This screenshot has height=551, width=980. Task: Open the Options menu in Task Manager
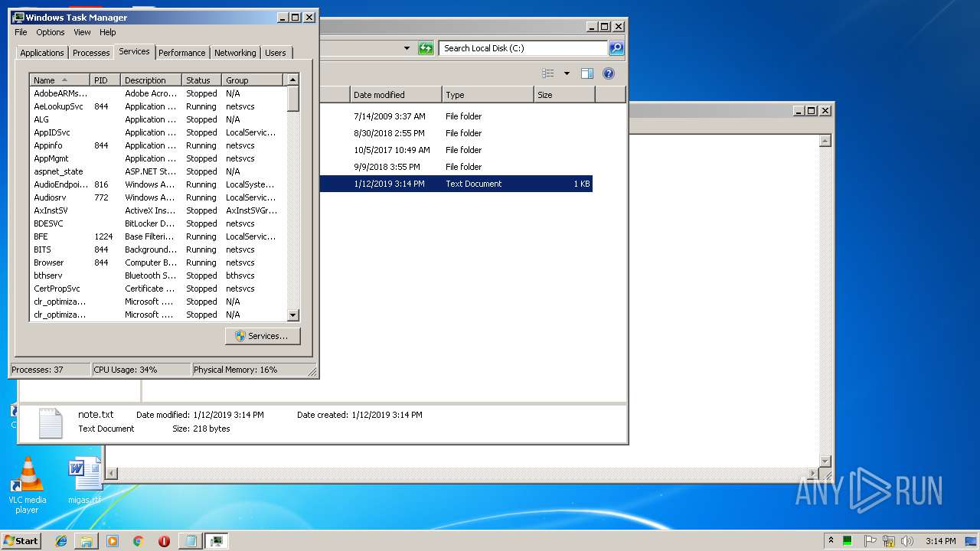tap(51, 32)
